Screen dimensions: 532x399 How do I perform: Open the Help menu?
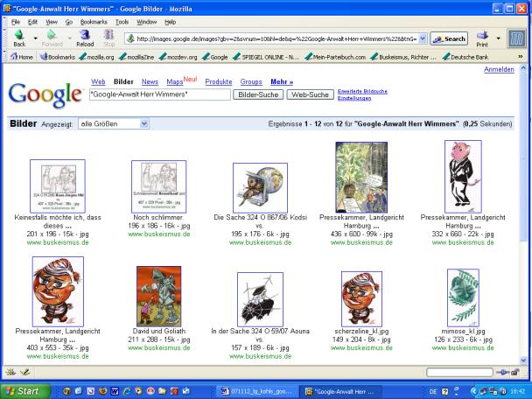170,22
